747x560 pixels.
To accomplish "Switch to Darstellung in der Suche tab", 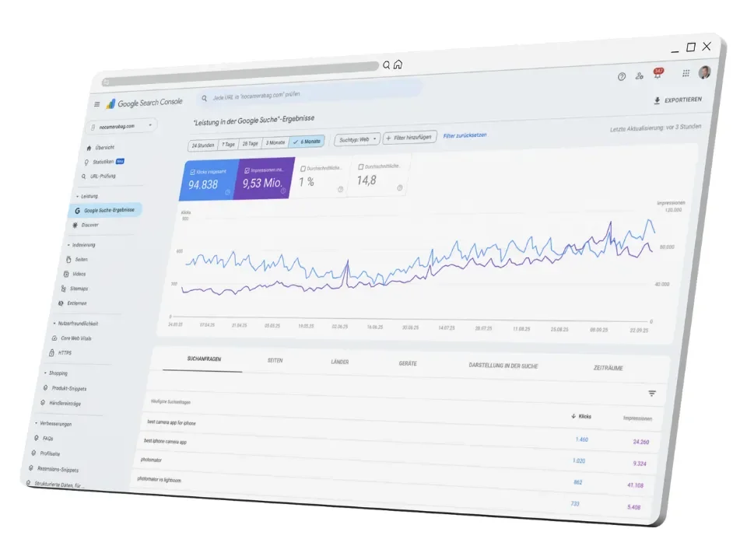I will point(503,366).
